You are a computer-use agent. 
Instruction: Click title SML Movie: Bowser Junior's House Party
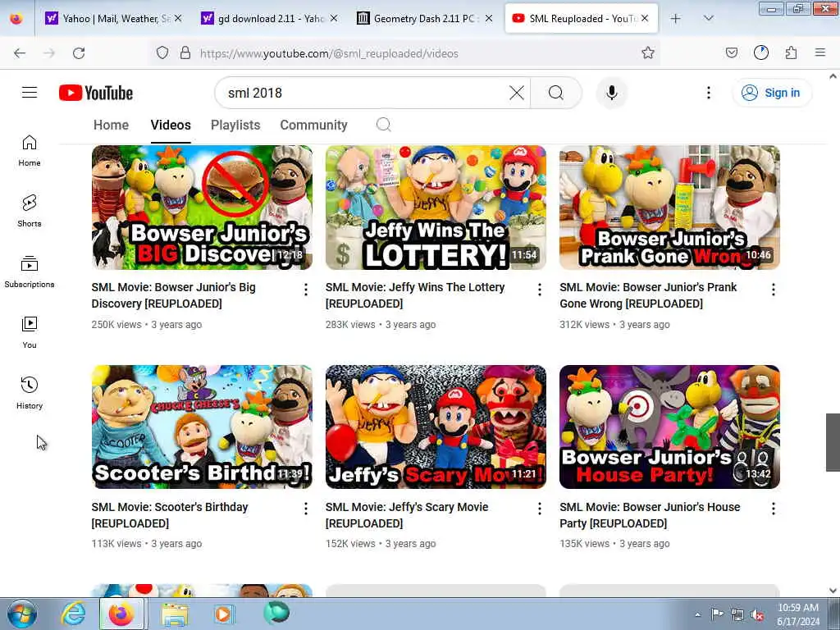point(650,515)
